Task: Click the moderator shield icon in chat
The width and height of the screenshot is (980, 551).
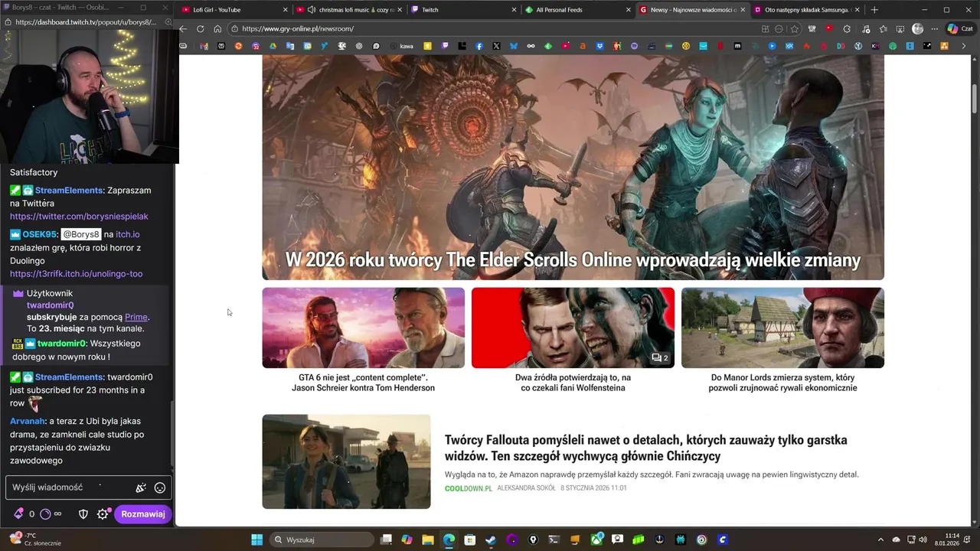Action: tap(83, 514)
